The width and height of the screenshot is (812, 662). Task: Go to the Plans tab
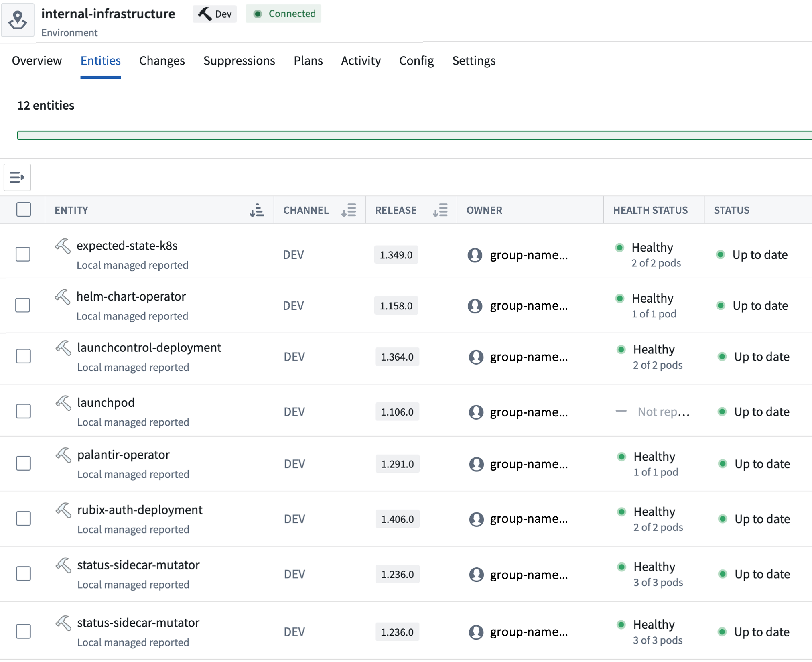tap(308, 61)
